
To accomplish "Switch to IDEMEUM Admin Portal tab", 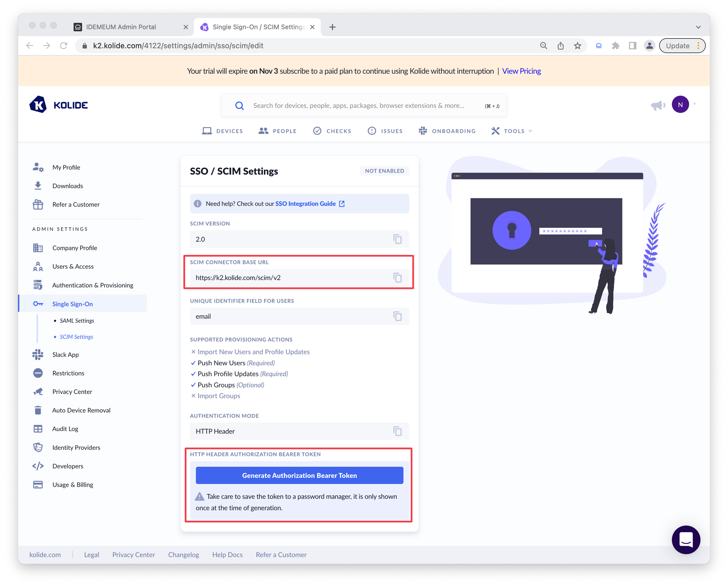I will point(131,27).
